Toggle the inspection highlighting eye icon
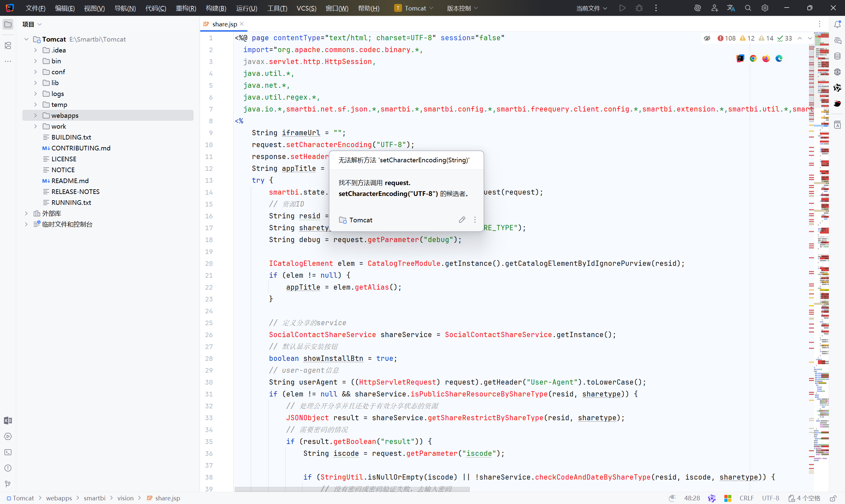Viewport: 845px width, 504px height. click(707, 38)
